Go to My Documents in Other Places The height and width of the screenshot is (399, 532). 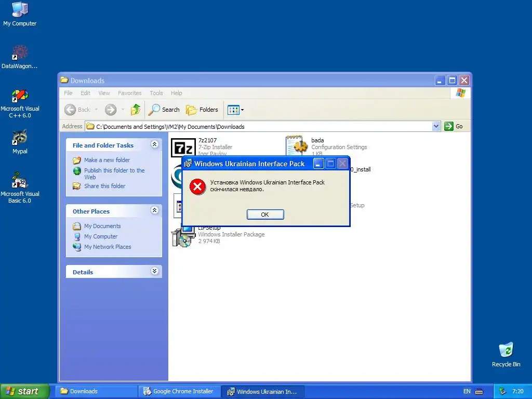coord(102,226)
